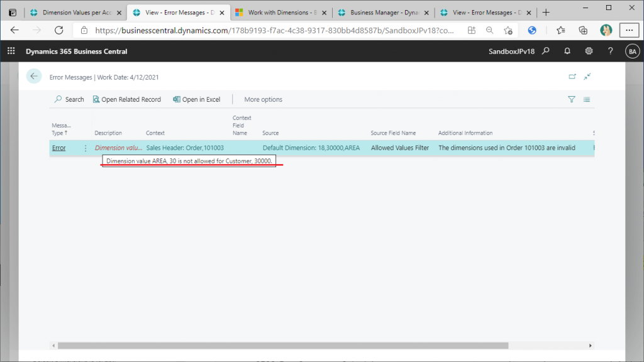The image size is (644, 362).
Task: Click the browser address bar URL
Action: click(x=274, y=30)
